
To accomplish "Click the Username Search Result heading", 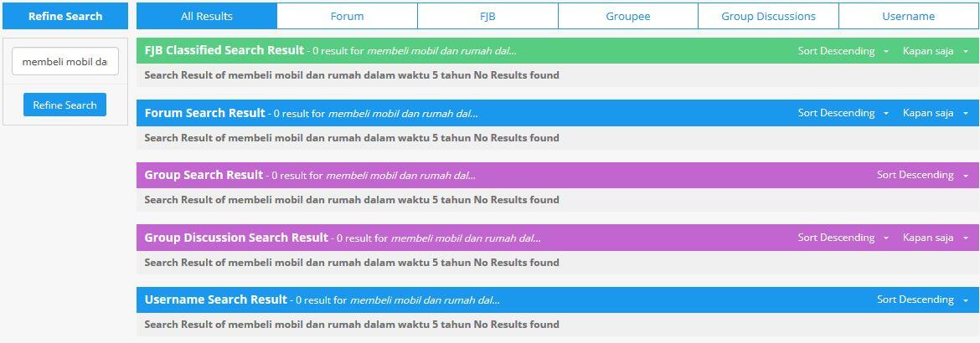I will pos(215,299).
